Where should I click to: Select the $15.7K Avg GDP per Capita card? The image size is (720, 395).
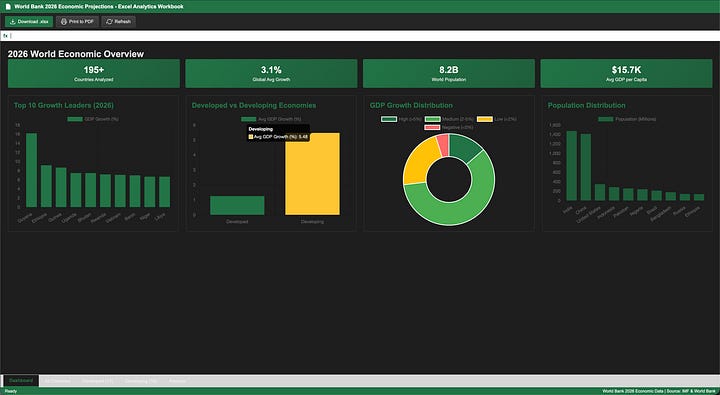pos(626,73)
